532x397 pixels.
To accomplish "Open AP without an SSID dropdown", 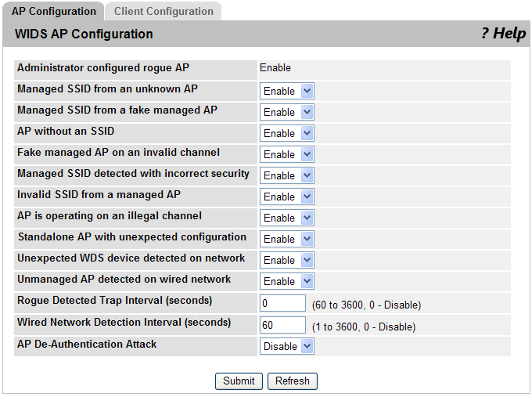I will 286,133.
